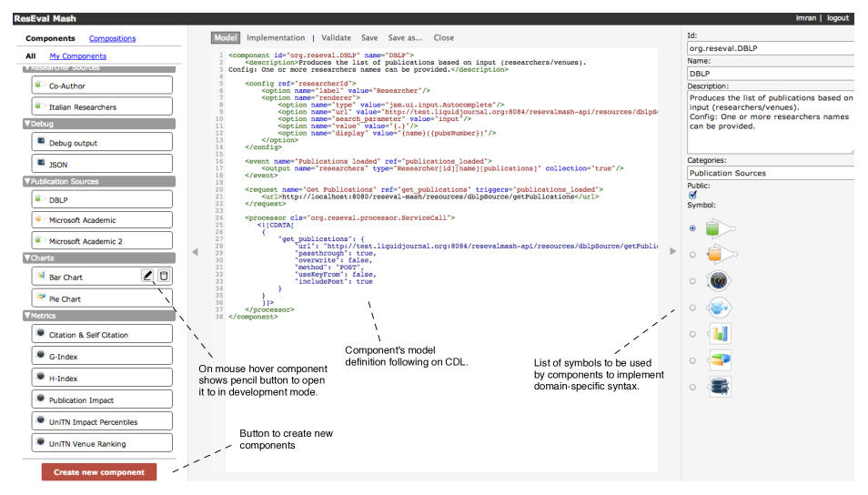Click the Debug output component icon
The width and height of the screenshot is (868, 495).
(40, 142)
